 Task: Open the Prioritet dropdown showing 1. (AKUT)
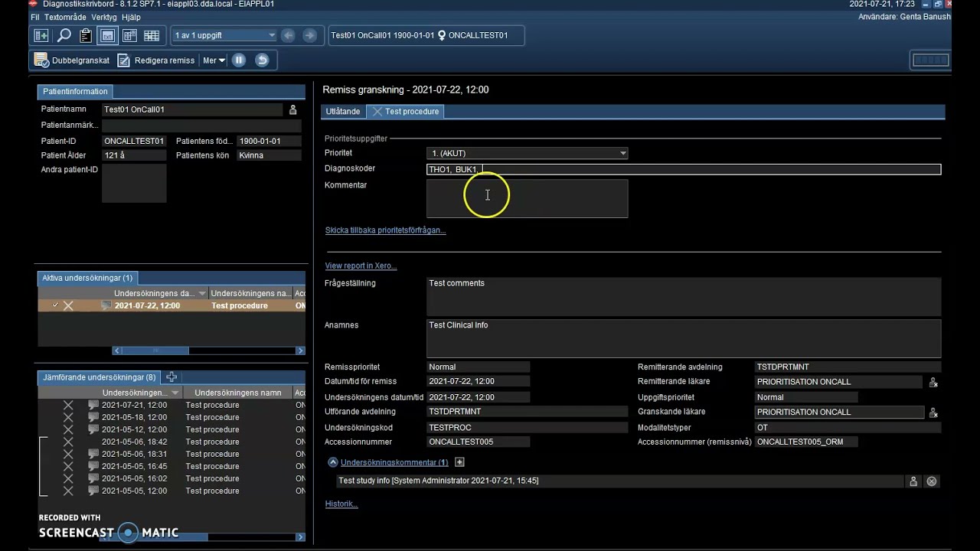pos(527,153)
